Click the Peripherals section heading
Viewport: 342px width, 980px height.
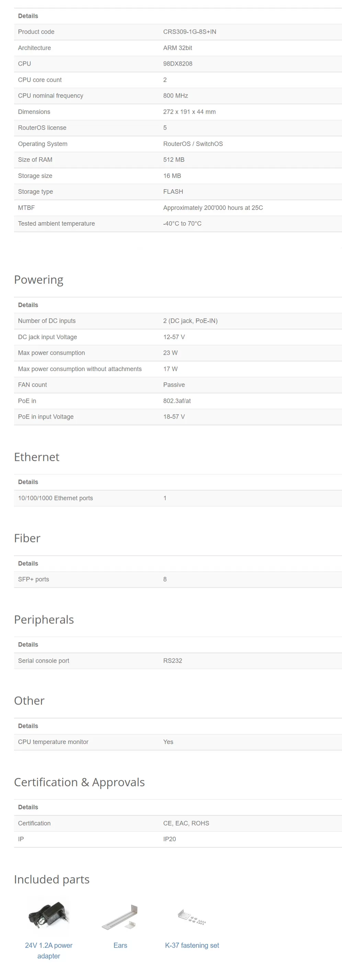(44, 620)
